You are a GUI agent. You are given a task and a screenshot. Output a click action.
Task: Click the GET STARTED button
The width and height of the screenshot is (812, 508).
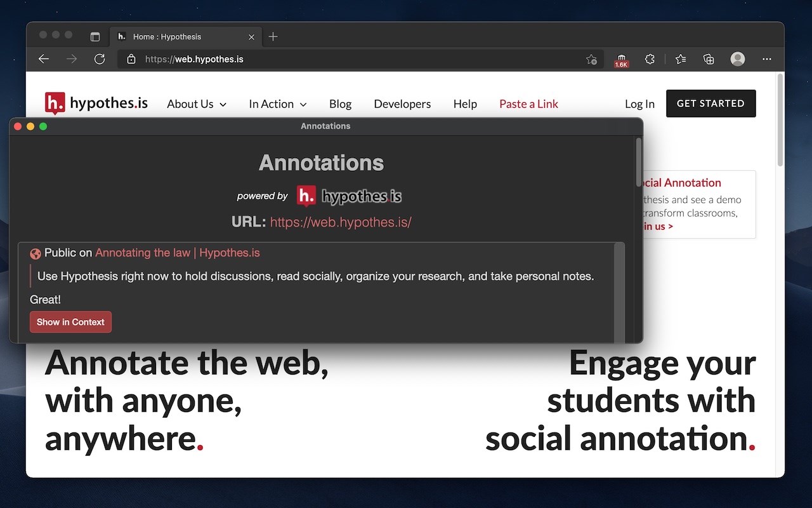[710, 104]
